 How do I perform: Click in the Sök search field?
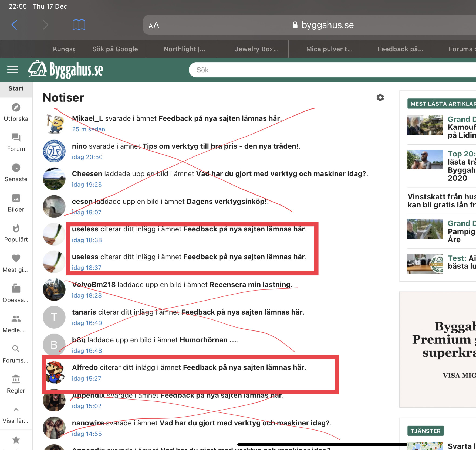[x=324, y=70]
